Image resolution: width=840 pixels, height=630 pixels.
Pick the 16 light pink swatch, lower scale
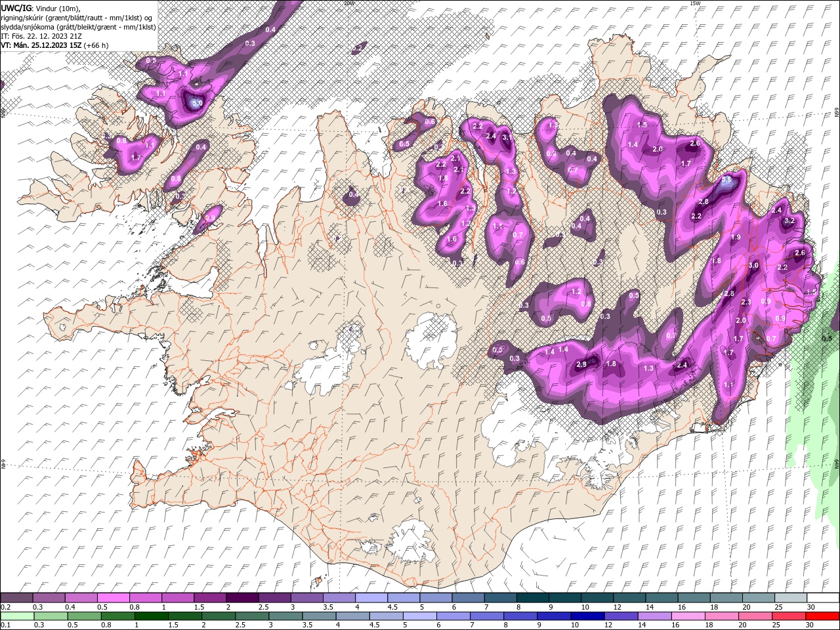[688, 616]
